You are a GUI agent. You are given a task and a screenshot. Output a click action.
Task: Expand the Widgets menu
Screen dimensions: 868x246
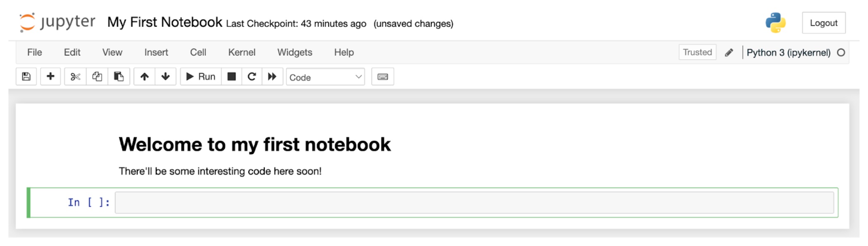coord(295,52)
